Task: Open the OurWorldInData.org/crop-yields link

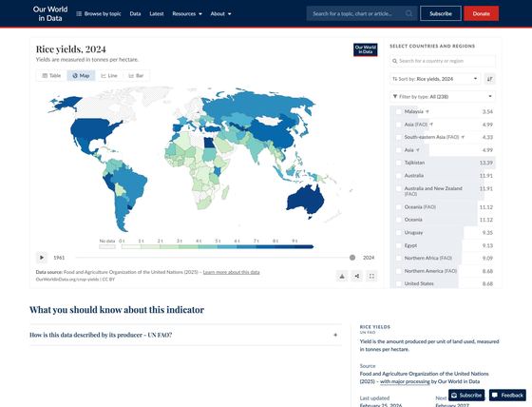Action: point(67,280)
